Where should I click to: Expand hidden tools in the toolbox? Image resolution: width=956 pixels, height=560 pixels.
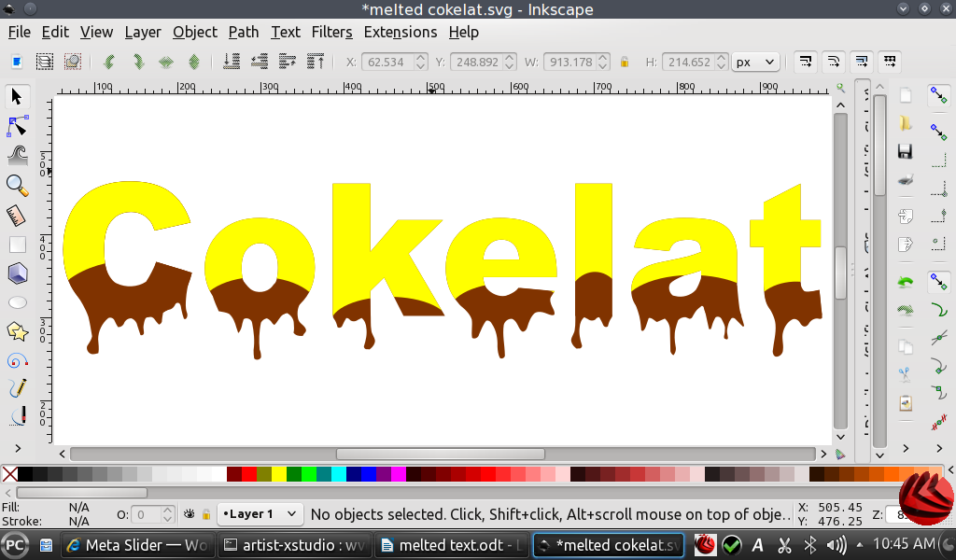[x=18, y=449]
